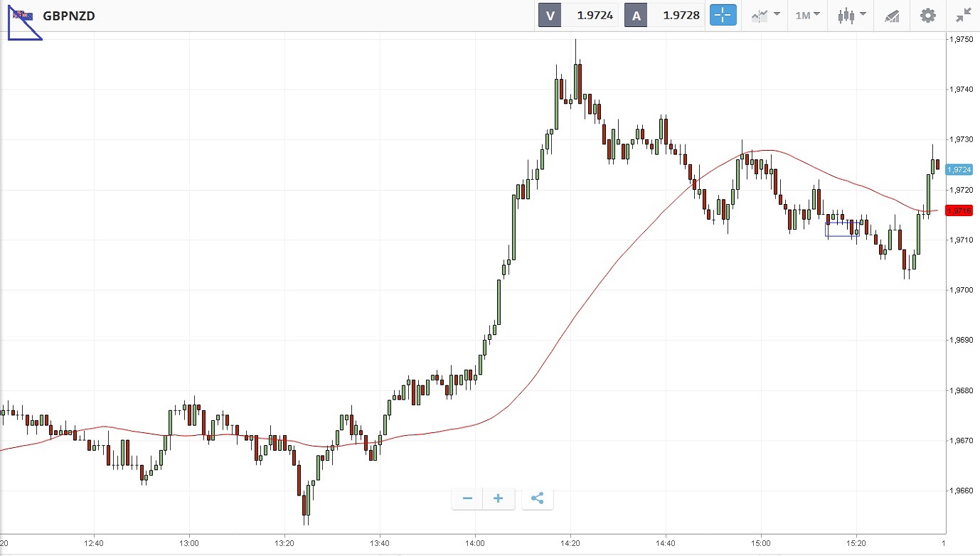Open the 1M timeframe dropdown
Viewport: 980px width, 556px height.
tap(807, 15)
